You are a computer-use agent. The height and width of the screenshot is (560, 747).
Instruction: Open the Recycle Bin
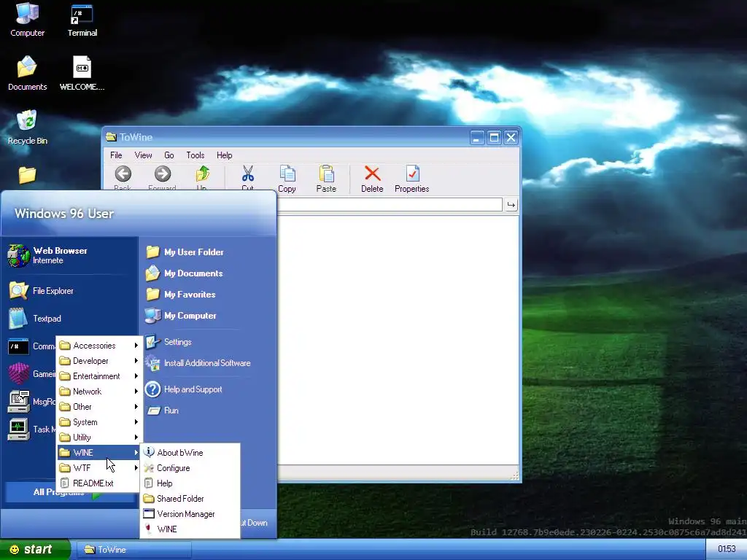[x=27, y=128]
